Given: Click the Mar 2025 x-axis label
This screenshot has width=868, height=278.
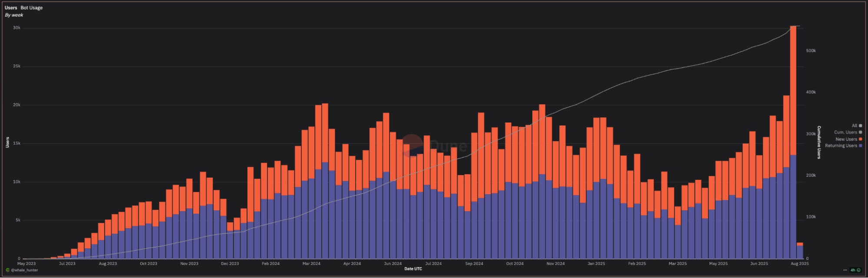Looking at the screenshot, I should coord(678,264).
